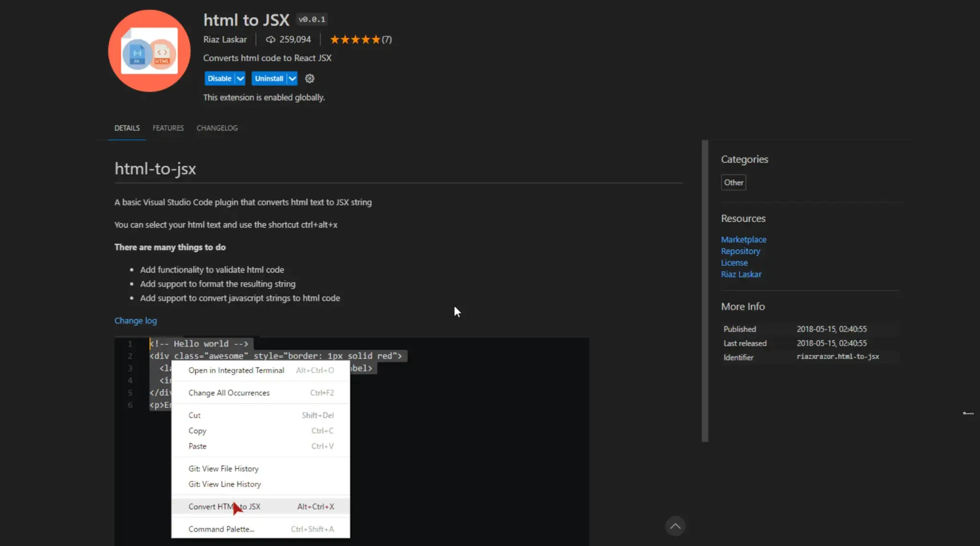Select Convert HTML to JSX context menu item
This screenshot has height=546, width=980.
pos(224,506)
